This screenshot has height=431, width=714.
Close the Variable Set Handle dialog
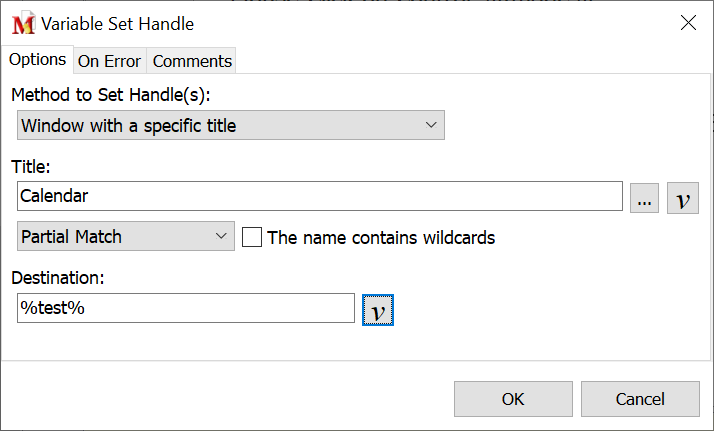pyautogui.click(x=688, y=23)
